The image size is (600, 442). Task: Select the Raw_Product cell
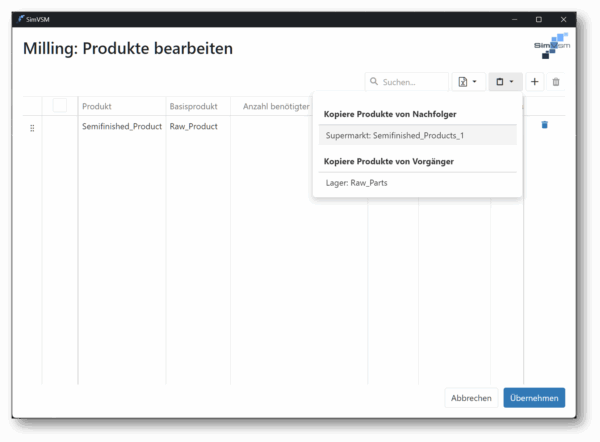pyautogui.click(x=194, y=127)
